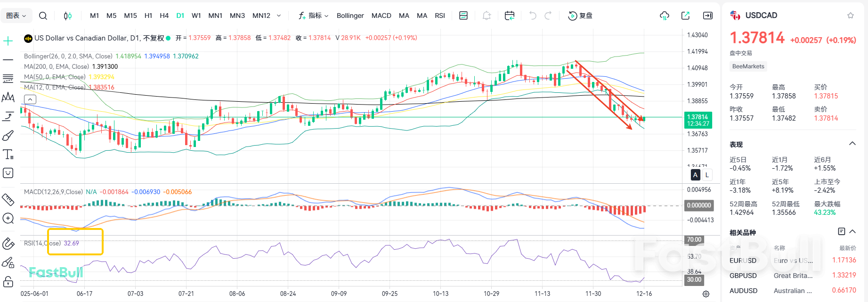Switch to H4 timeframe

(x=164, y=16)
